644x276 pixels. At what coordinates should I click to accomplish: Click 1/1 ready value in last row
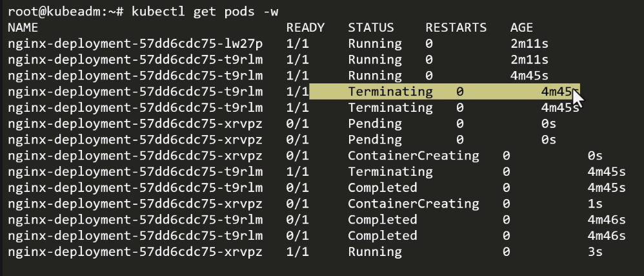[297, 251]
